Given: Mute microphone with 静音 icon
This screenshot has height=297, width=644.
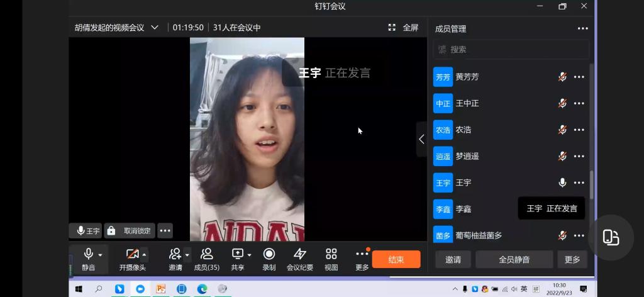Looking at the screenshot, I should (x=89, y=254).
